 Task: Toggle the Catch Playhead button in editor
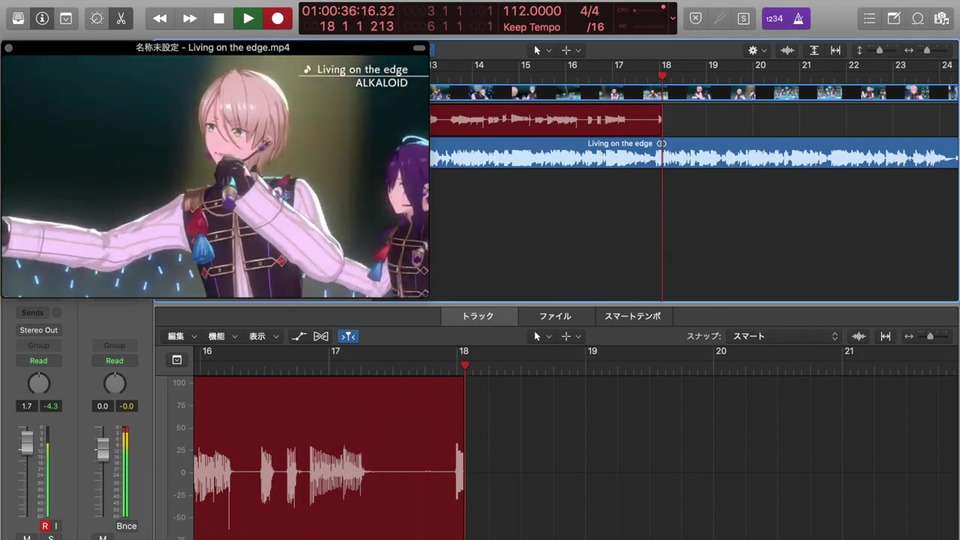click(x=348, y=336)
